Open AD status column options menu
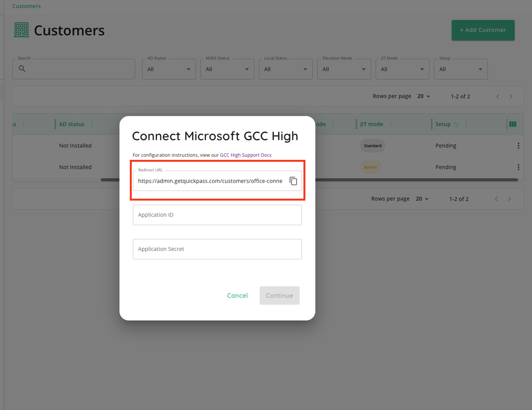 pos(92,124)
